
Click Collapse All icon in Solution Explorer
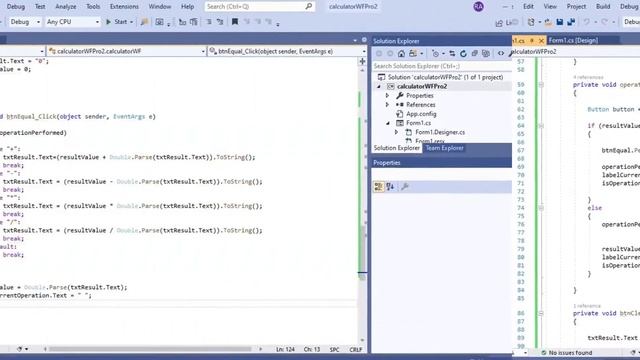coord(474,53)
